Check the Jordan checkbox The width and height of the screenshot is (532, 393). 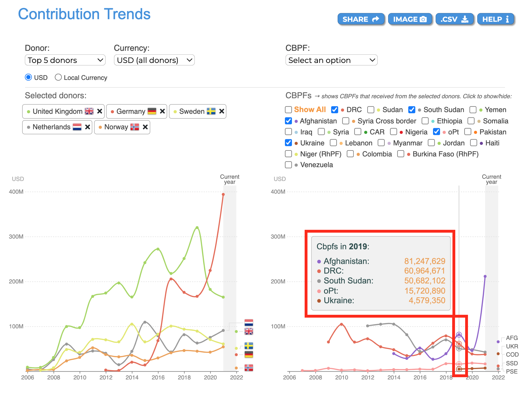(x=431, y=143)
